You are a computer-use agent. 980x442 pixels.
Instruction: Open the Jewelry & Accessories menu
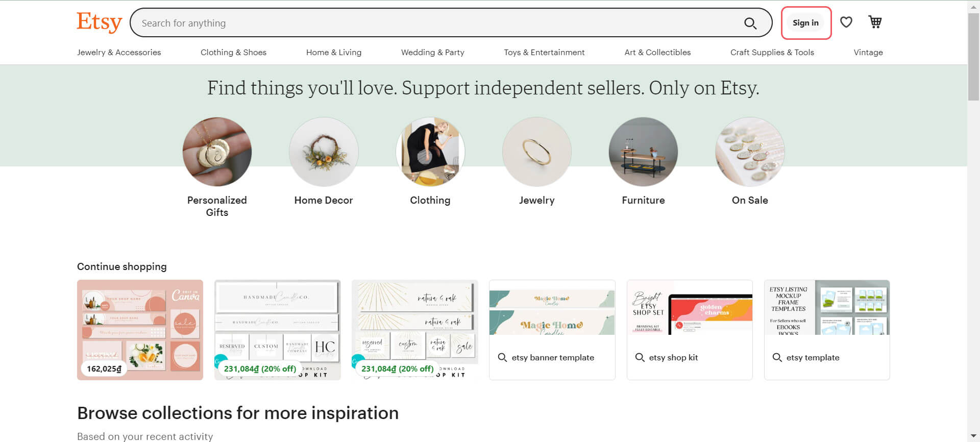pyautogui.click(x=119, y=52)
